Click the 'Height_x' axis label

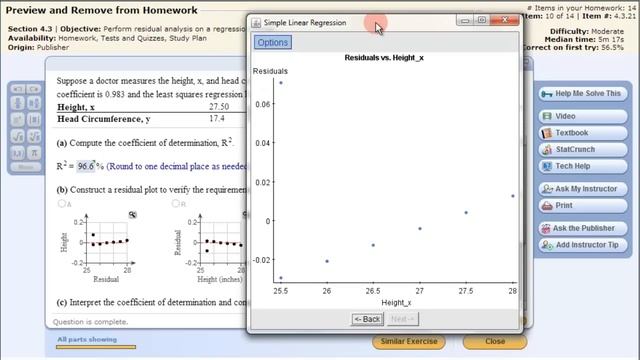pos(396,303)
